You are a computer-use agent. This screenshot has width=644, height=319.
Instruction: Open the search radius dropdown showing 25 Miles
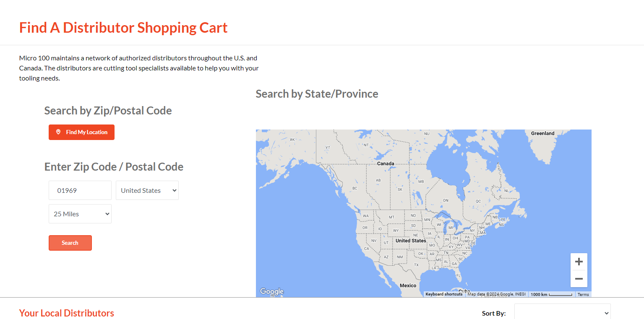[x=80, y=214]
